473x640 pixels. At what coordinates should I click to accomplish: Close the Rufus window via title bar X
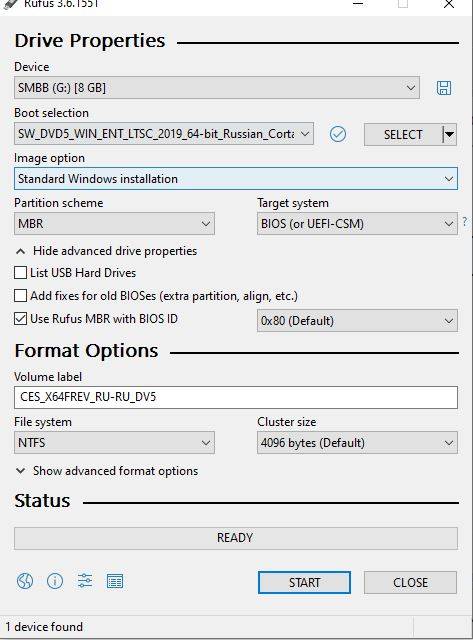[449, 4]
